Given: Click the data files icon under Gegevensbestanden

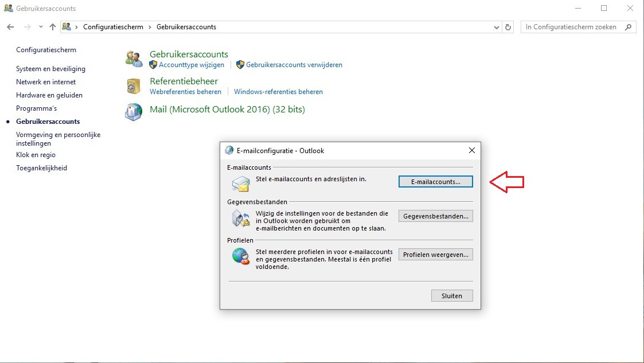Looking at the screenshot, I should pos(241,218).
